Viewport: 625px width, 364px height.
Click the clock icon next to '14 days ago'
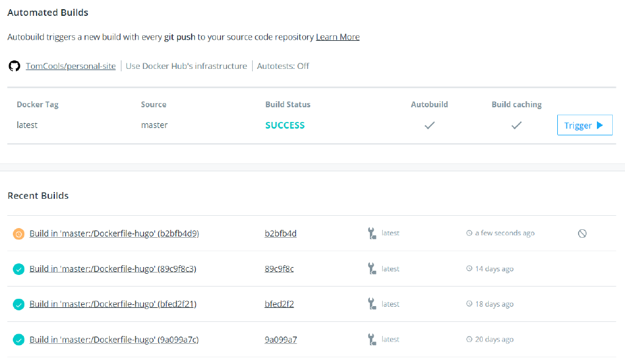click(468, 268)
